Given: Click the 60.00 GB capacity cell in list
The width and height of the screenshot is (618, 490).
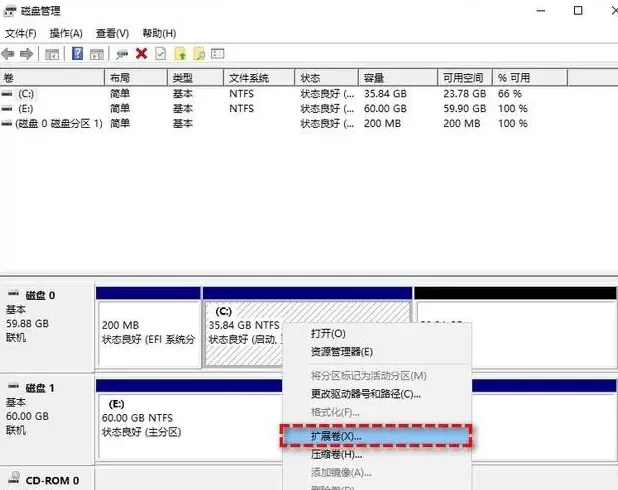Looking at the screenshot, I should coord(385,109).
